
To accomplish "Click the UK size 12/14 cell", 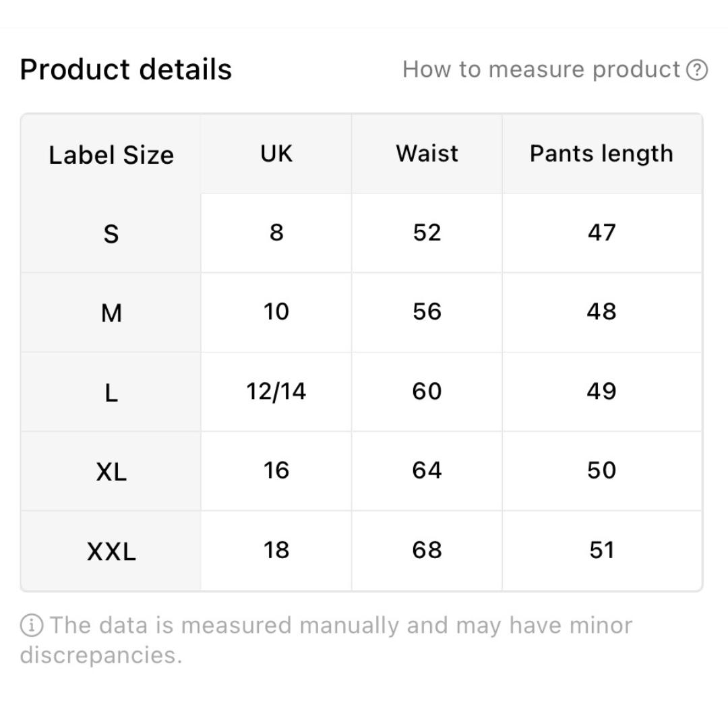I will pos(276,392).
